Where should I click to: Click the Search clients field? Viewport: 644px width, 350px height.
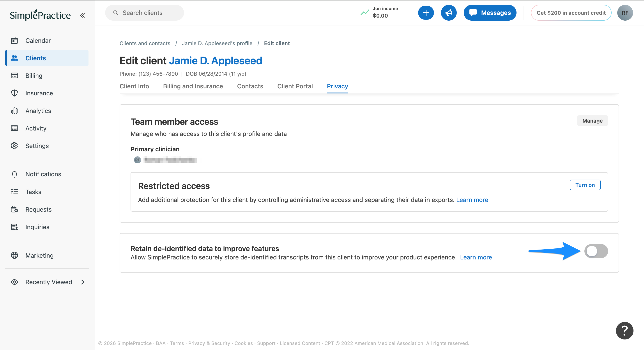click(144, 13)
